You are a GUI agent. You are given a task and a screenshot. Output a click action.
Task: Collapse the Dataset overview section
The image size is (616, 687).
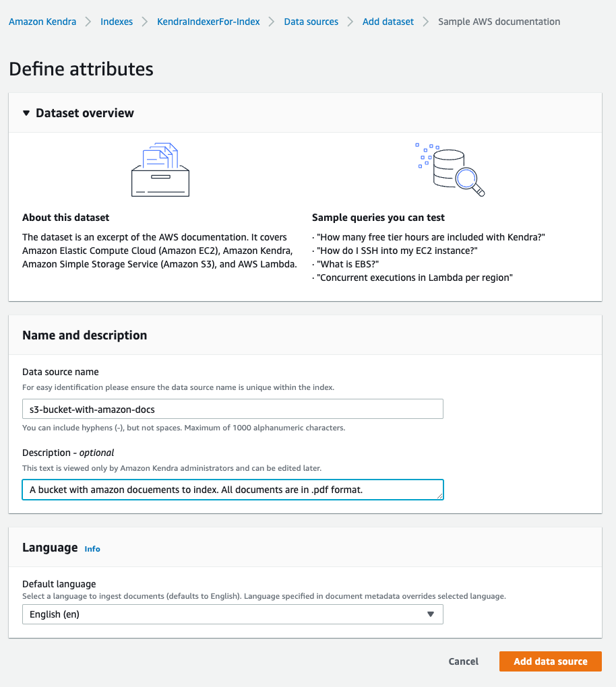click(26, 113)
